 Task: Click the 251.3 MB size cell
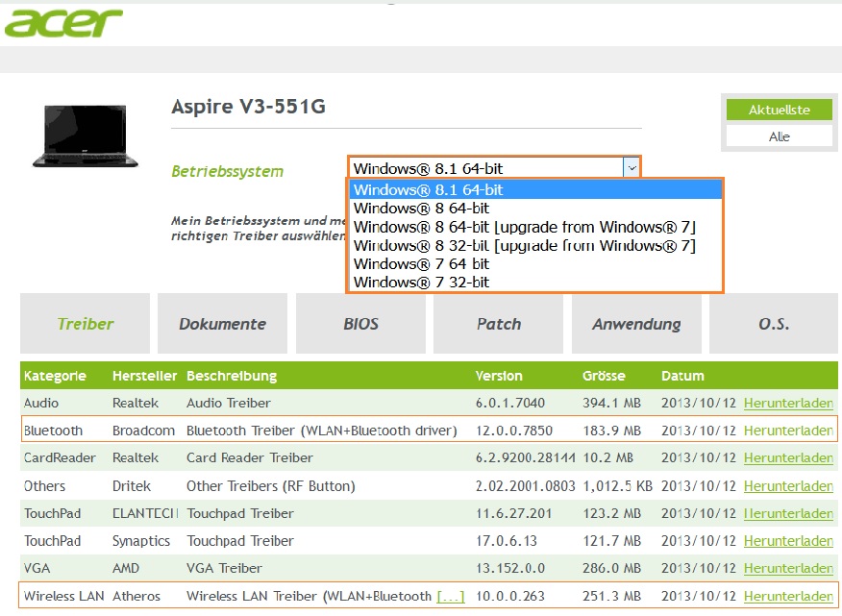[x=611, y=596]
